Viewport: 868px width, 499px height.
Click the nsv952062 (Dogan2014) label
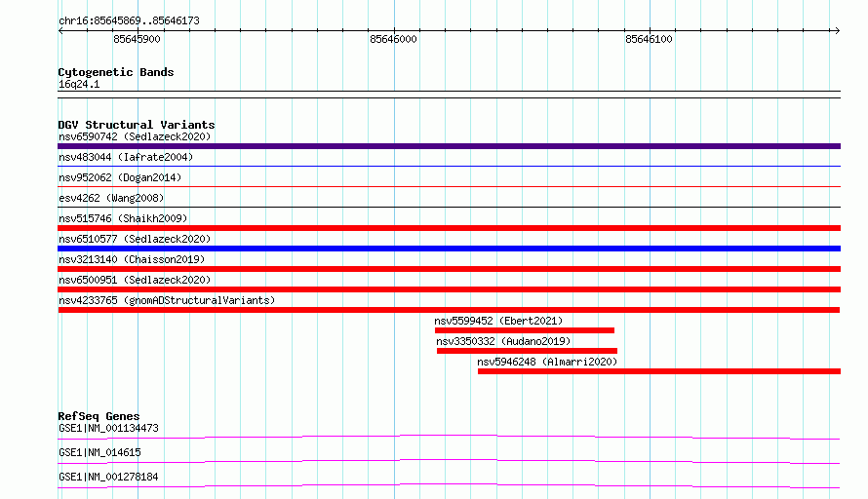pos(120,177)
